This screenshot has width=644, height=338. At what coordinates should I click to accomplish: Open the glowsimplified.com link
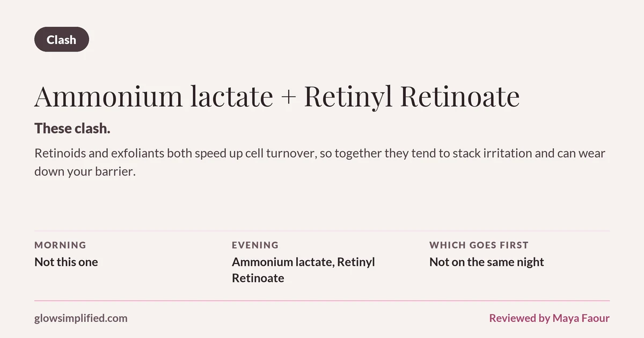pyautogui.click(x=81, y=318)
